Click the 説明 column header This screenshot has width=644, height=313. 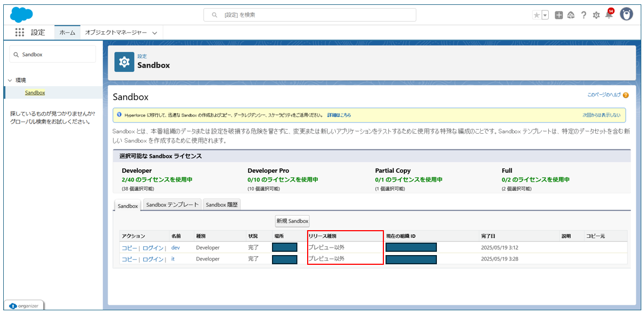pos(566,236)
